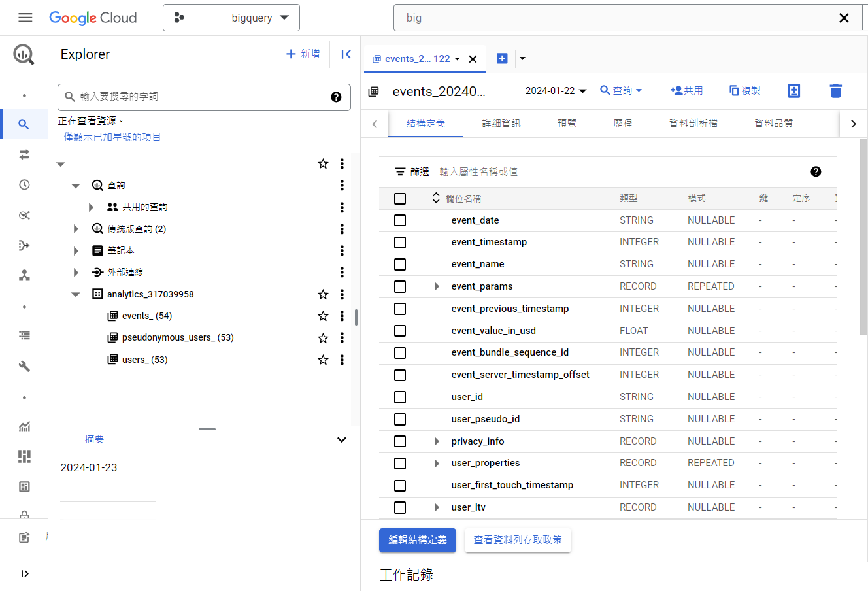The width and height of the screenshot is (868, 591).
Task: Click the Explorer resource search input field
Action: click(x=204, y=97)
